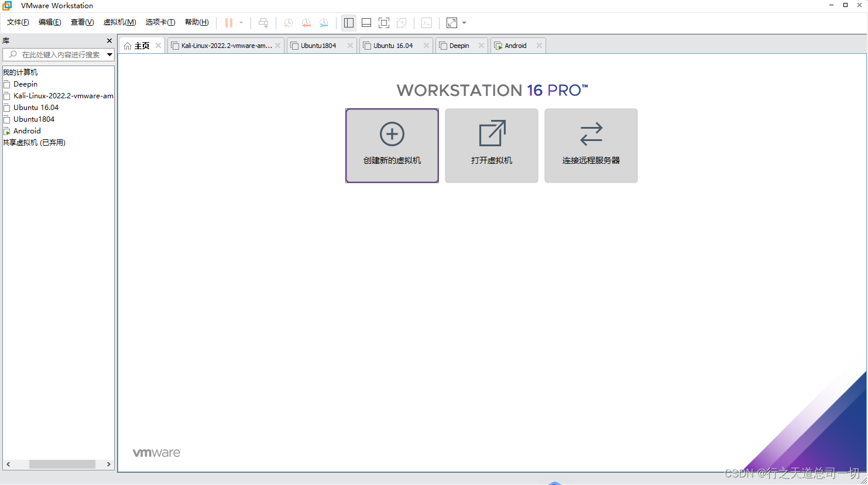
Task: Click the library scrollbar right arrow
Action: click(109, 464)
